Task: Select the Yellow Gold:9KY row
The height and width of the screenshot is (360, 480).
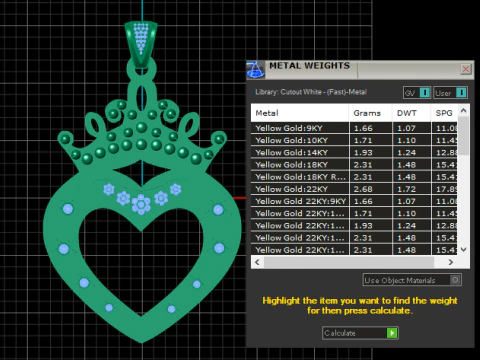Action: coord(354,128)
